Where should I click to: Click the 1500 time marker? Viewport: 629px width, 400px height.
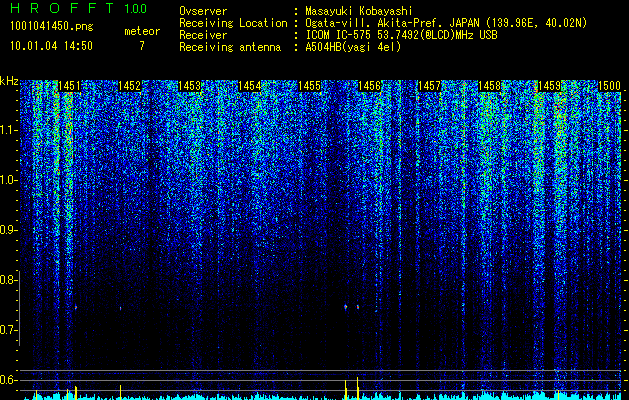click(x=609, y=86)
